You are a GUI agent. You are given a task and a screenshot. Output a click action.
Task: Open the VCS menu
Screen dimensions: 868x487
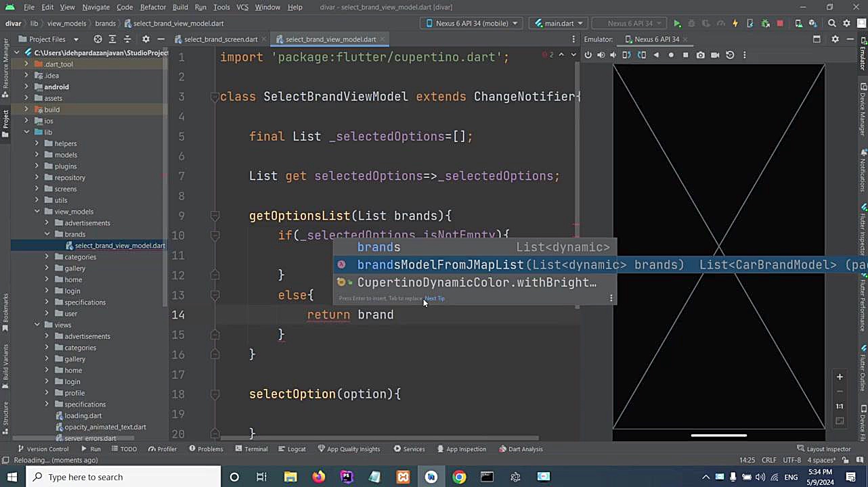tap(242, 7)
